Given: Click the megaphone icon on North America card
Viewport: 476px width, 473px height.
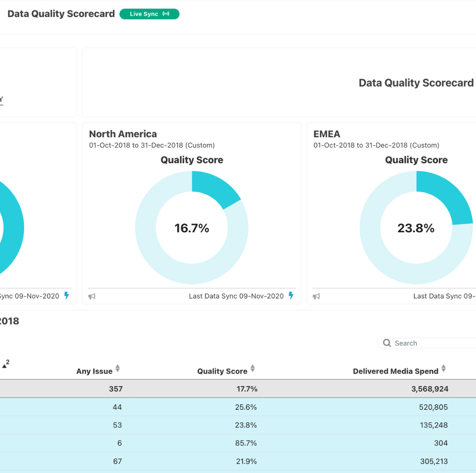Looking at the screenshot, I should 92,297.
